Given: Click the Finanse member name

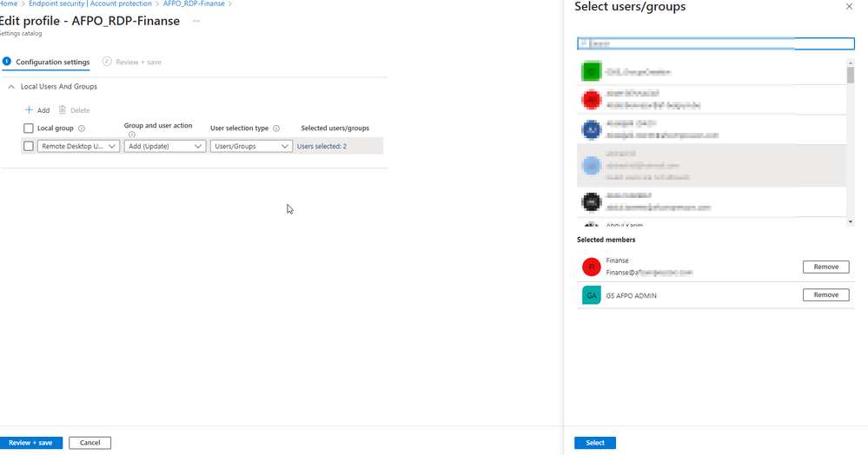Looking at the screenshot, I should [x=617, y=260].
